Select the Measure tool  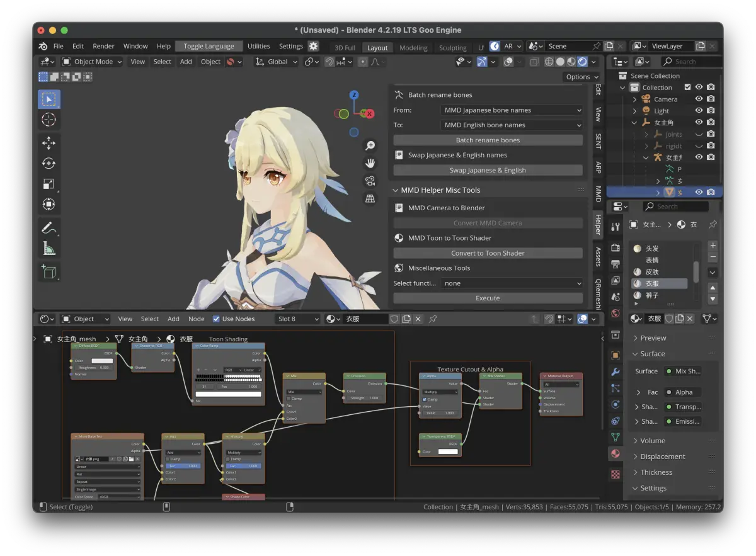[x=49, y=248]
